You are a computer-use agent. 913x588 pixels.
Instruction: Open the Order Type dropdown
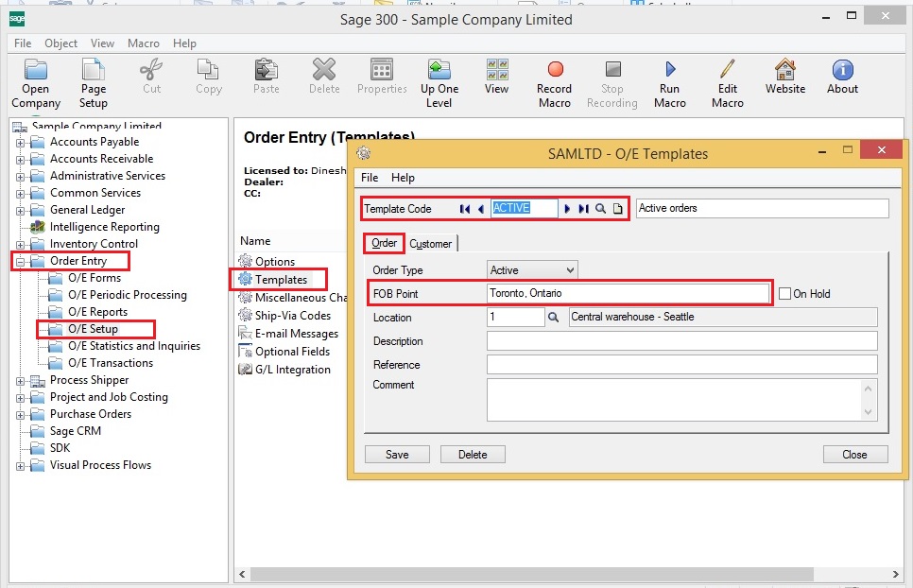(531, 270)
